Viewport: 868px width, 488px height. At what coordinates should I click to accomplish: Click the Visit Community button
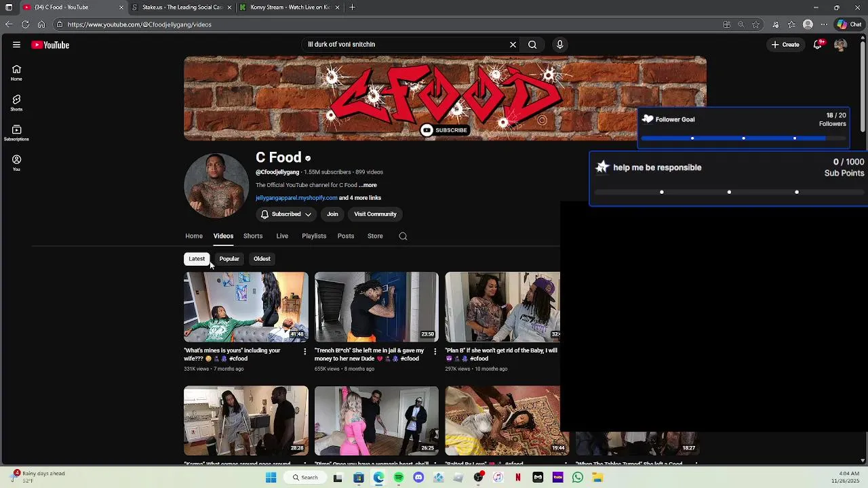375,214
